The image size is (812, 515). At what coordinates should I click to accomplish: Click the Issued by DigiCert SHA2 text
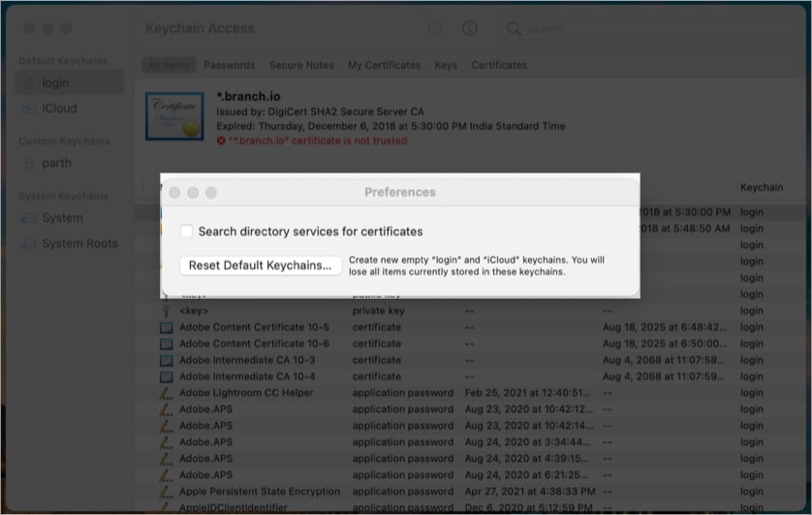point(320,112)
